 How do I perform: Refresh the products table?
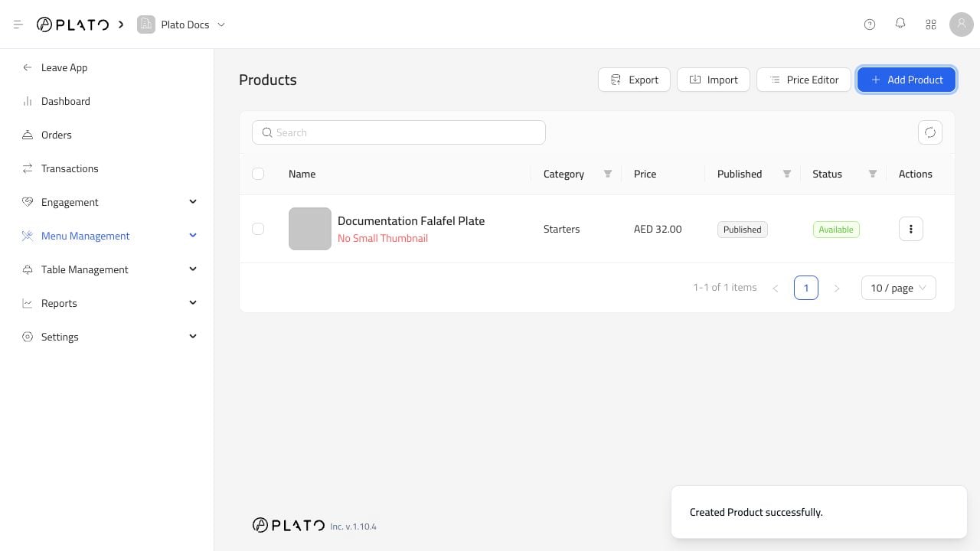coord(930,132)
